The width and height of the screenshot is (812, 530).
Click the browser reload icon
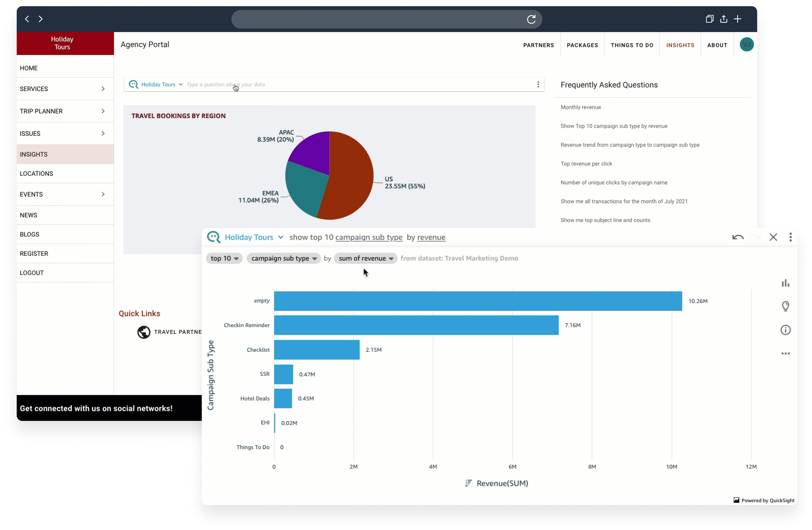531,19
